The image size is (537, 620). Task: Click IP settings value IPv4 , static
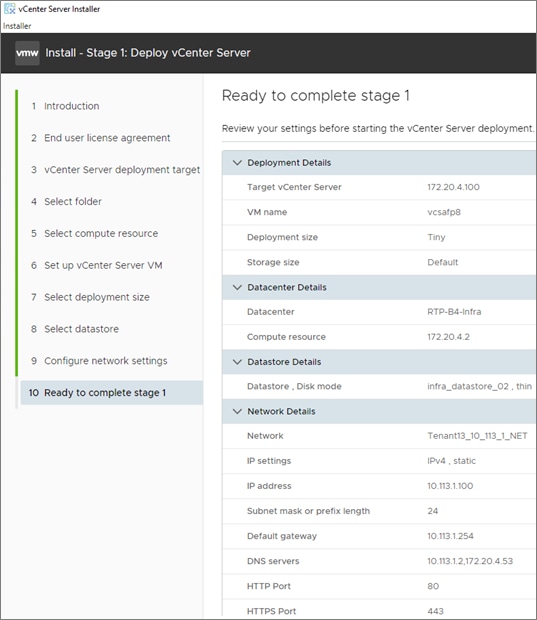point(451,461)
